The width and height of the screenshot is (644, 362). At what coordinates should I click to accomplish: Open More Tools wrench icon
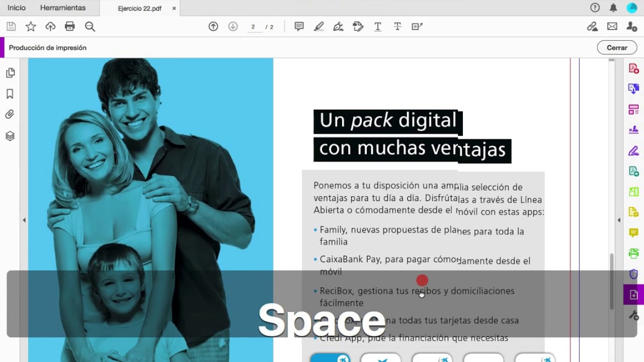coord(634,315)
